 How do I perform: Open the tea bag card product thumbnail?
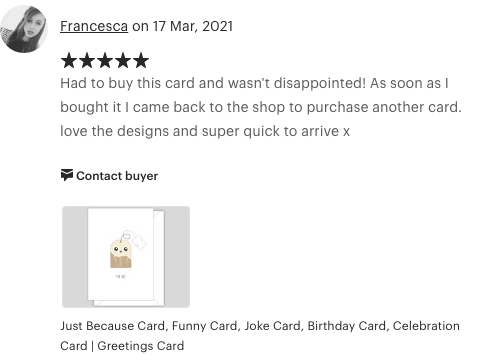click(x=126, y=257)
